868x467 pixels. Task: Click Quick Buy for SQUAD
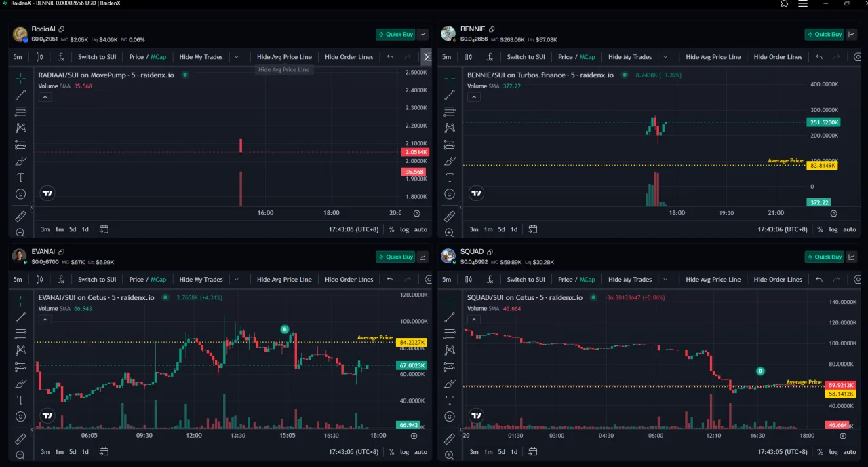click(824, 257)
